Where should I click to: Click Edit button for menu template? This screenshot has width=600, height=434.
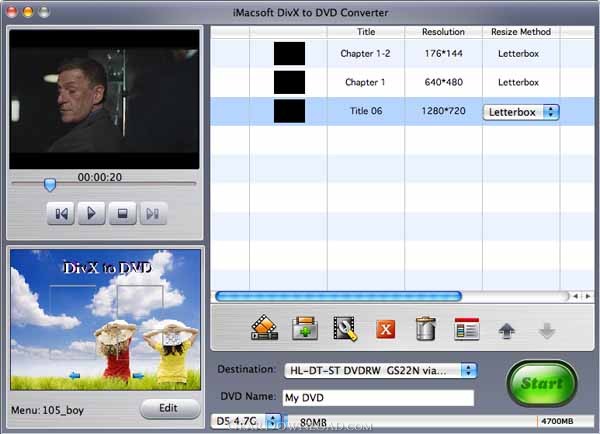coord(169,408)
